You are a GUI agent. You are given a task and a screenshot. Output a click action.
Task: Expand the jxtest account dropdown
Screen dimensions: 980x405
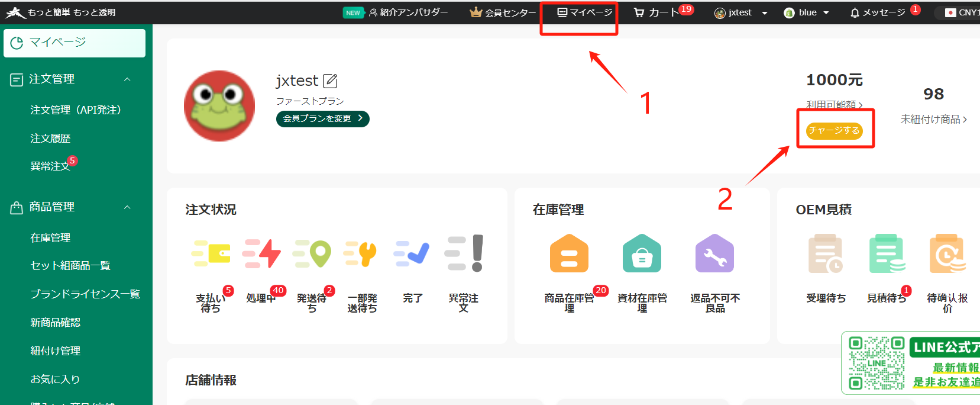pos(740,12)
